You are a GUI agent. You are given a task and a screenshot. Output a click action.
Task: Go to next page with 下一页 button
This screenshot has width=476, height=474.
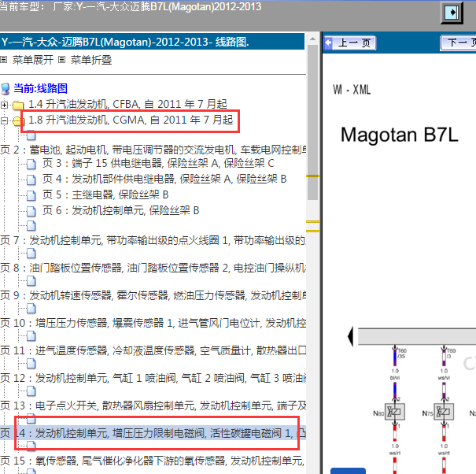pos(458,43)
